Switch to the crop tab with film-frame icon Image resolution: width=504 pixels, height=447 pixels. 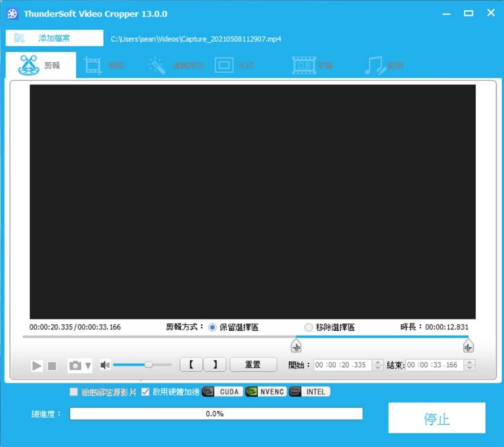104,65
